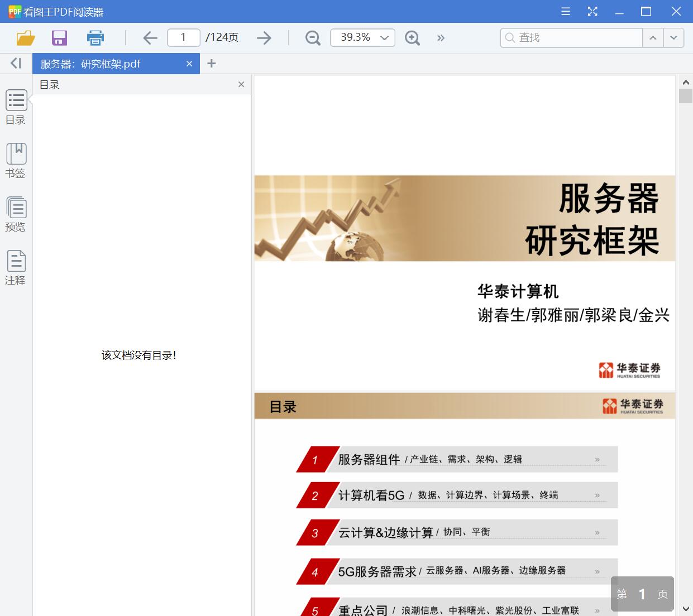Zoom out with the minus magnifier
The image size is (693, 616).
(313, 38)
